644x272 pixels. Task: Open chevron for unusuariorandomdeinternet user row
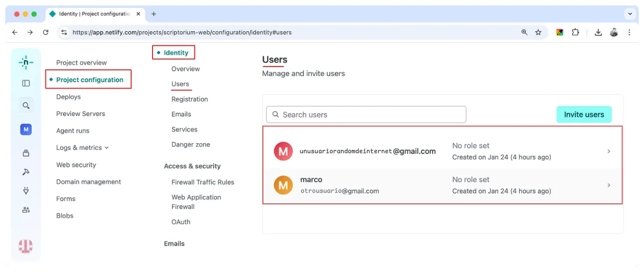click(x=609, y=152)
